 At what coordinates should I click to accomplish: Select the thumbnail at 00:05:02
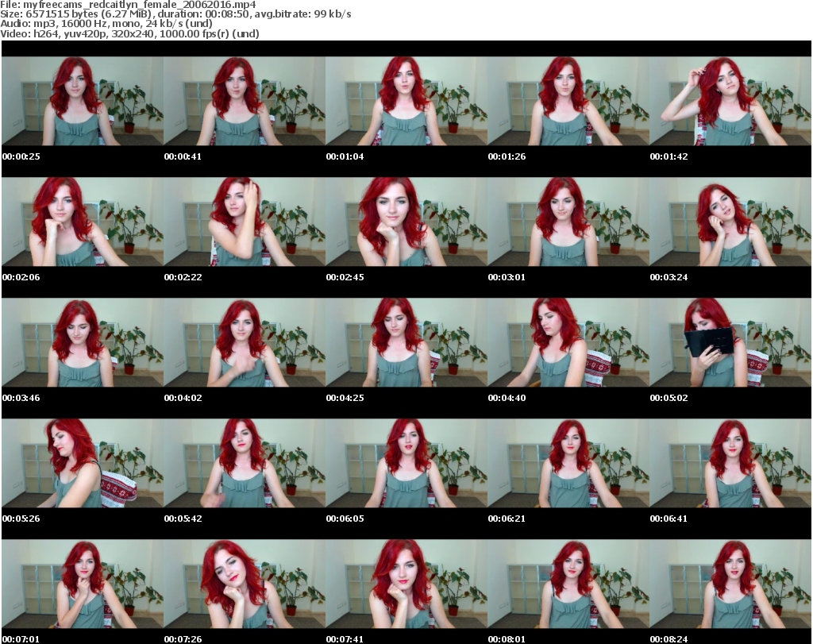point(730,342)
